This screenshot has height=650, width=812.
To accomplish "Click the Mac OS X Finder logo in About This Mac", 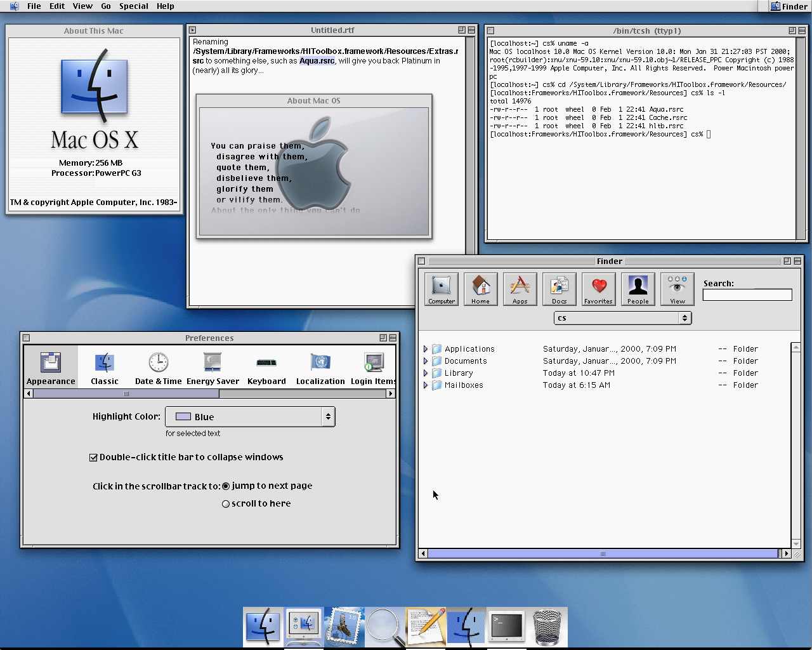I will tap(95, 87).
